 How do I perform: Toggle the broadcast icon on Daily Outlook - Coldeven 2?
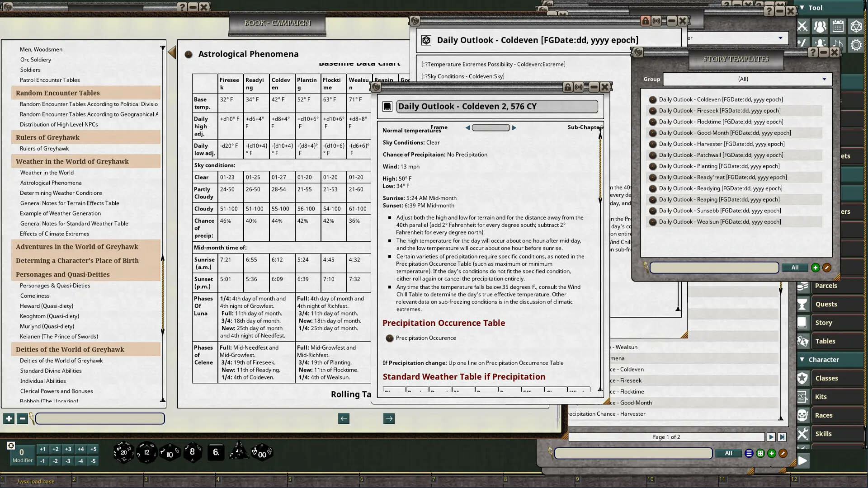[579, 87]
